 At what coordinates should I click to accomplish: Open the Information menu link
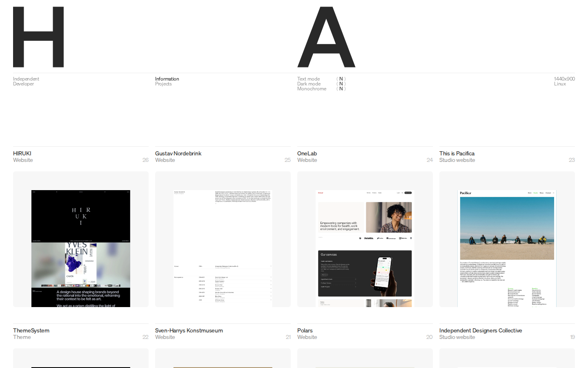(167, 79)
